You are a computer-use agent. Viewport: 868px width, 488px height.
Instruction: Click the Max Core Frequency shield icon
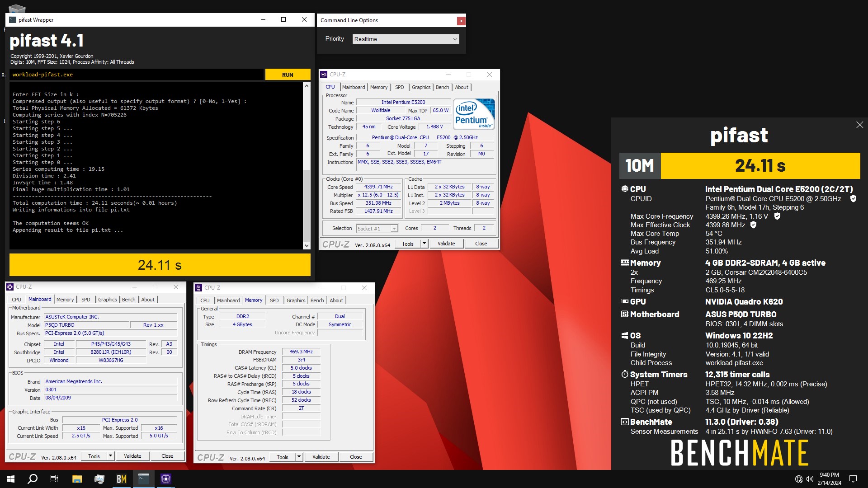tap(777, 216)
